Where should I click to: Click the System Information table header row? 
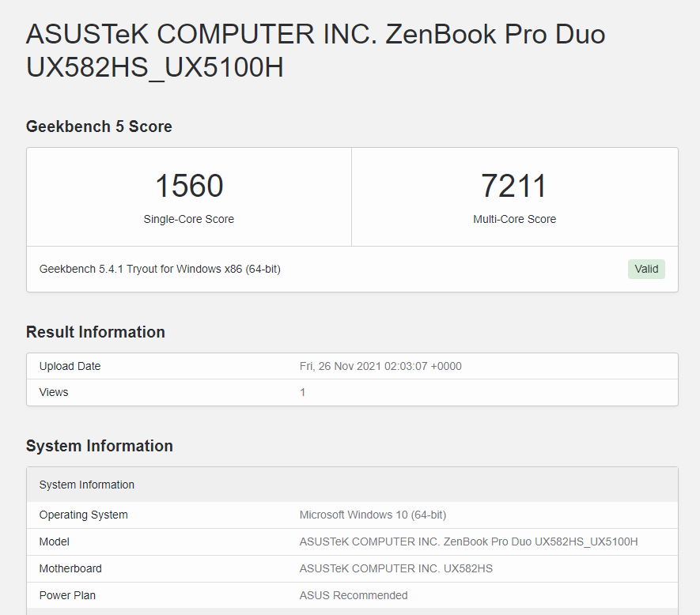point(352,485)
